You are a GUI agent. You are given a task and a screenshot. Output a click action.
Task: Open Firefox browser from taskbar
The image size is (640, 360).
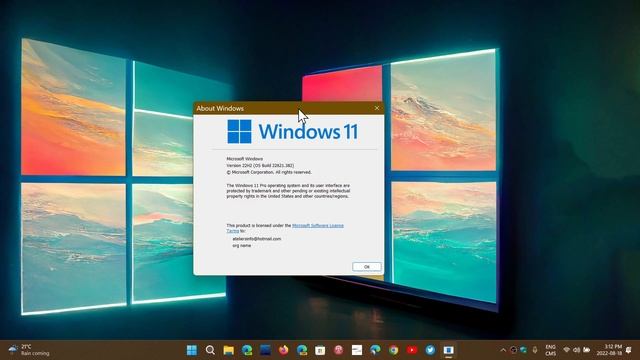(x=284, y=350)
